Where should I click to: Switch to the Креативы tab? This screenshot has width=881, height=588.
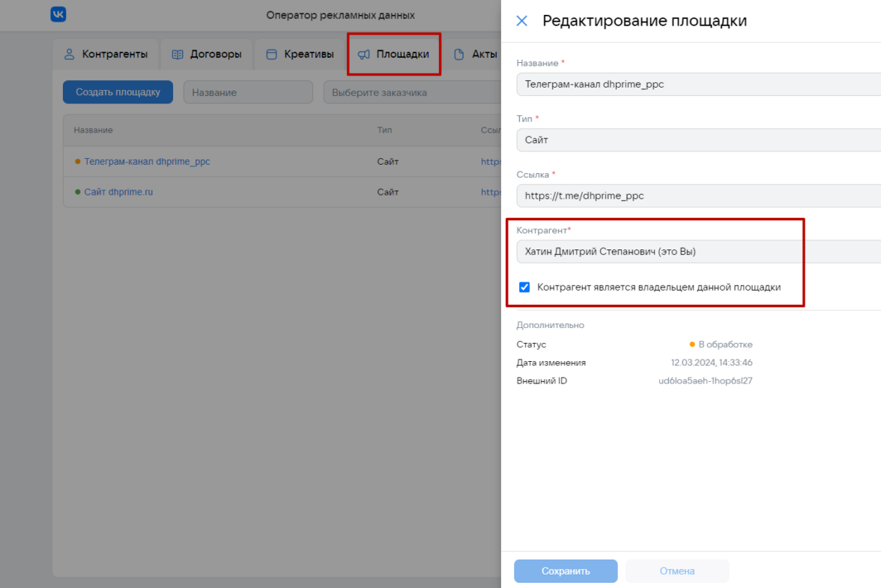coord(309,54)
